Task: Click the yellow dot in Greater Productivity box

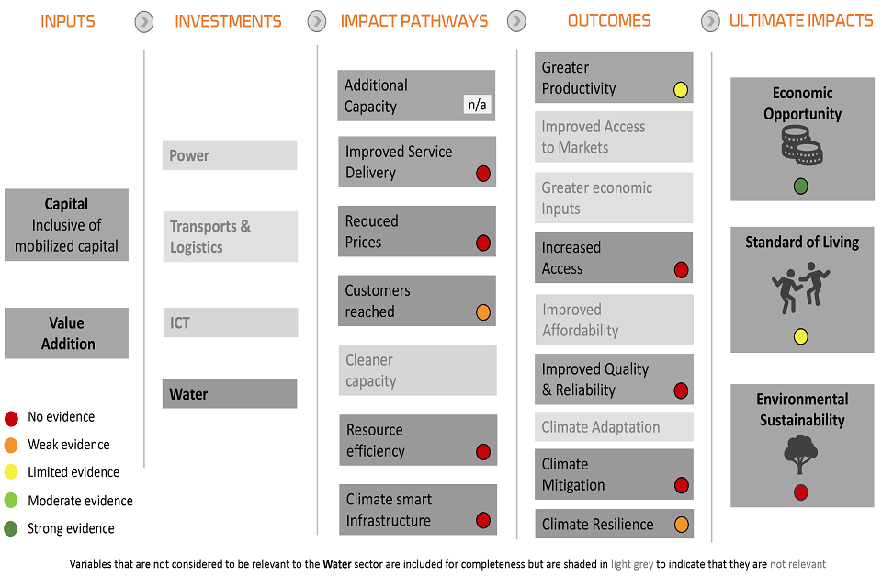Action: (x=680, y=90)
